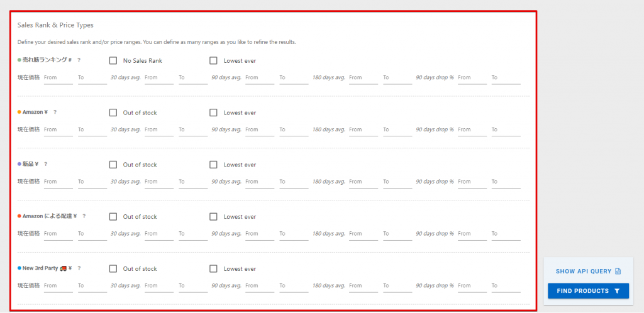Click the document icon next to Show API Query
The width and height of the screenshot is (644, 313).
[618, 272]
